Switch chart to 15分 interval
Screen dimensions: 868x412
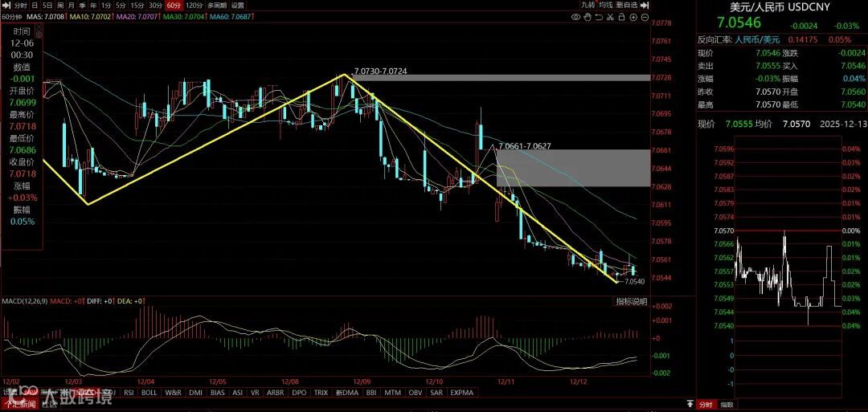tap(137, 6)
